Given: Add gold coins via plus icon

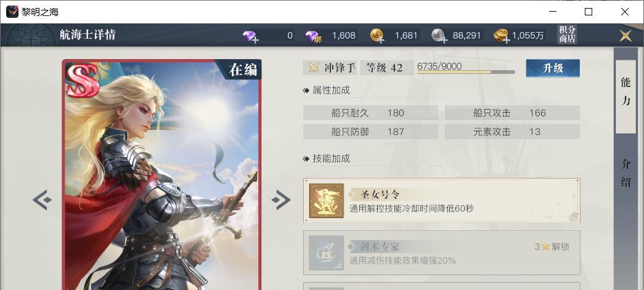Looking at the screenshot, I should coord(377,36).
